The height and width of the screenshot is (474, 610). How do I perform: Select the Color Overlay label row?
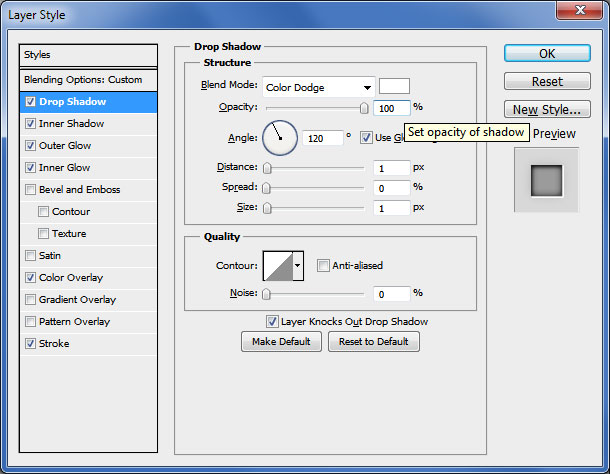coord(88,277)
